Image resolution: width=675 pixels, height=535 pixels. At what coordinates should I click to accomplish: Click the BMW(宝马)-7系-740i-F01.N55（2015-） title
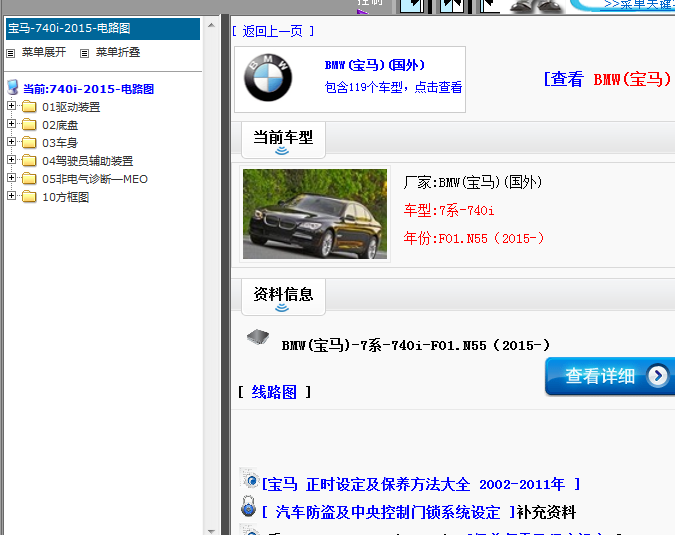[x=416, y=346]
